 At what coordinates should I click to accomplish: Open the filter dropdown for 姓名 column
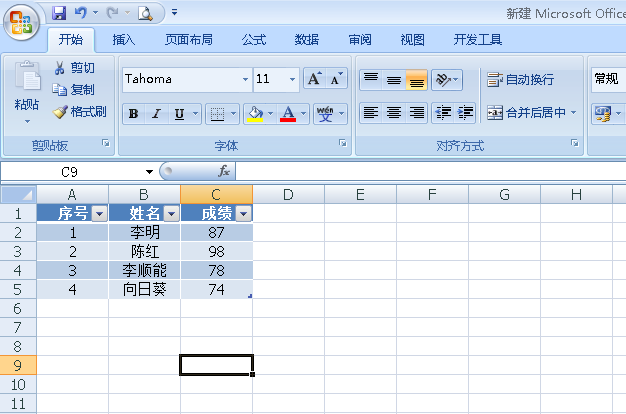[x=172, y=214]
